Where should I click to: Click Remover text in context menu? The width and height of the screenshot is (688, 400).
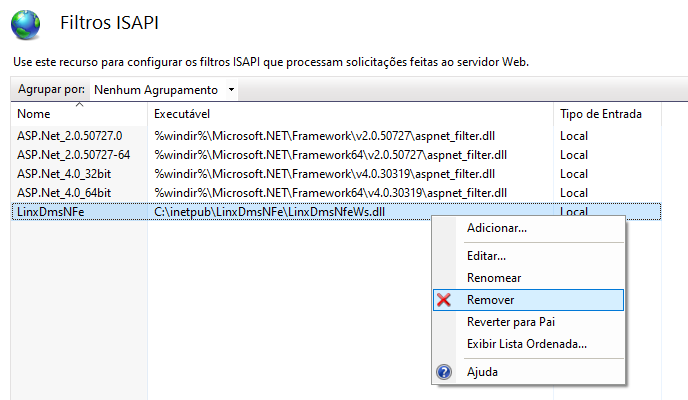point(491,300)
